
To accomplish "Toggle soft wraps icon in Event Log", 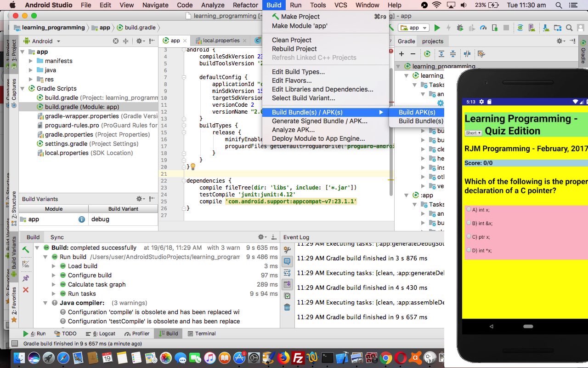I will pyautogui.click(x=288, y=273).
